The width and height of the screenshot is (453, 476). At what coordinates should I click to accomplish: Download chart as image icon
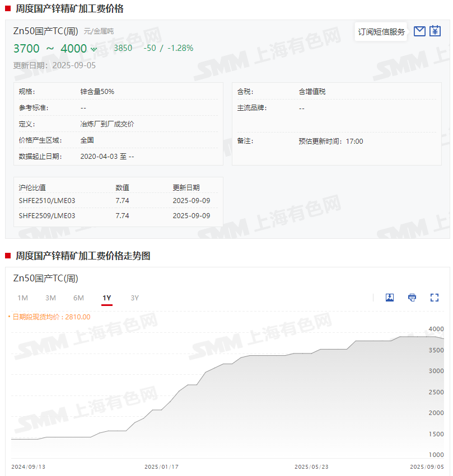[390, 298]
